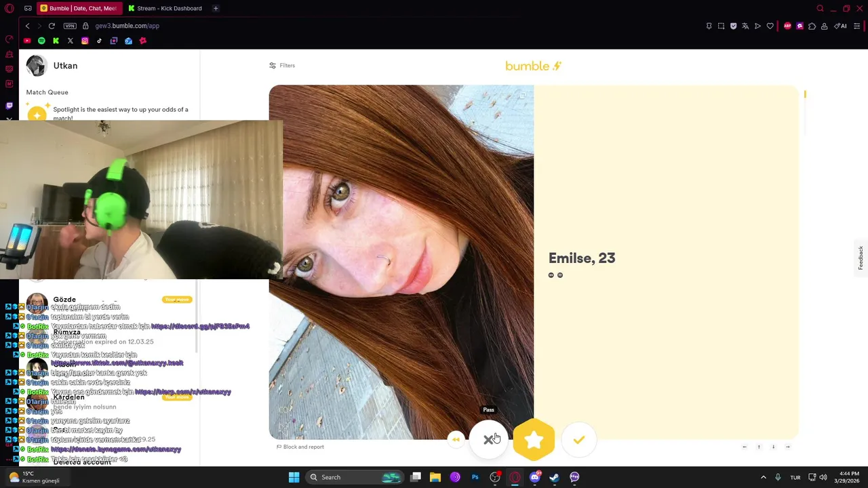The height and width of the screenshot is (488, 868).
Task: Open the AI assistant button
Action: [x=840, y=26]
